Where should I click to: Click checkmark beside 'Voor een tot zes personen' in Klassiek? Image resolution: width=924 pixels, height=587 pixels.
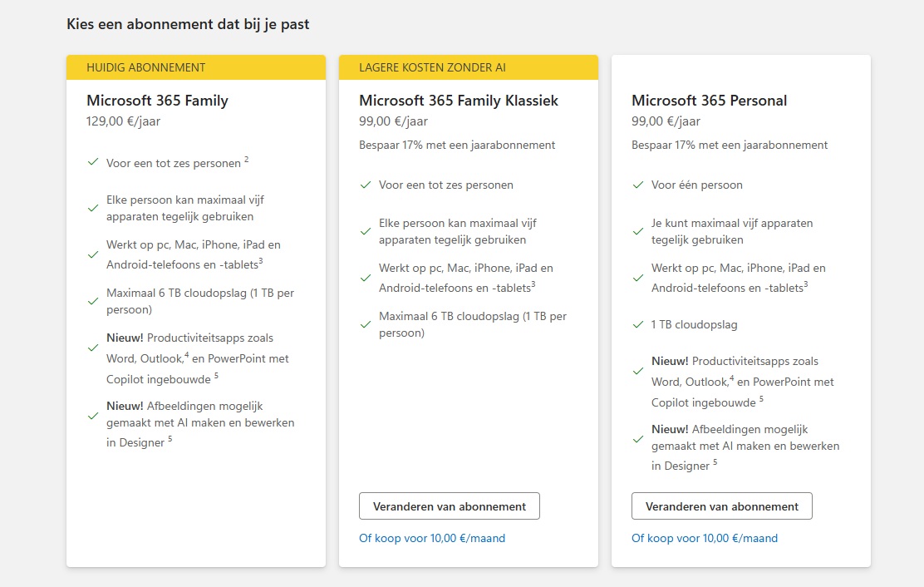366,185
